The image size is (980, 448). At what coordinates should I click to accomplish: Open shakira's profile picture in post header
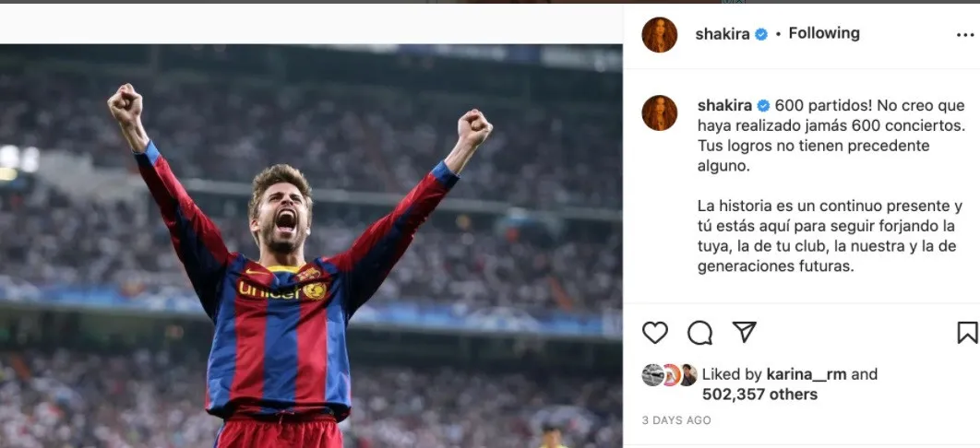660,34
